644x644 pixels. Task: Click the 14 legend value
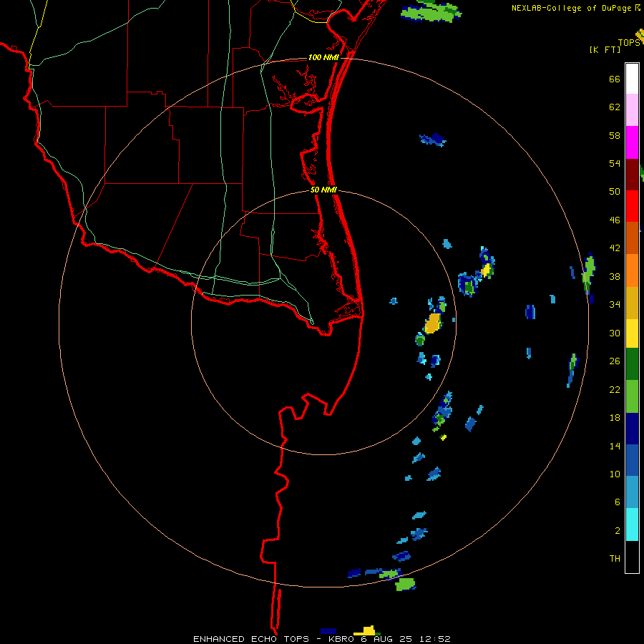(x=615, y=446)
